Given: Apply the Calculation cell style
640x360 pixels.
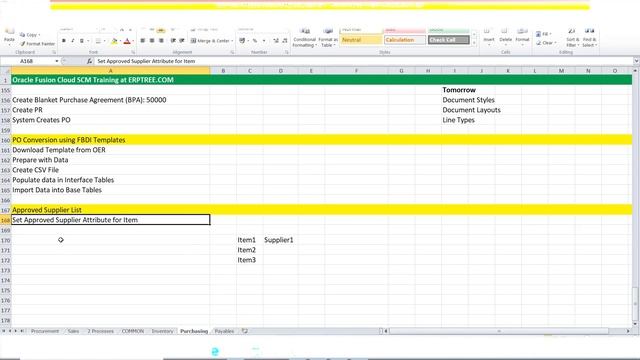Looking at the screenshot, I should 405,40.
